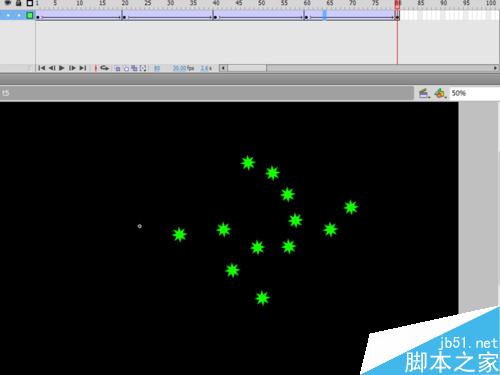The height and width of the screenshot is (375, 500).
Task: Select the keyframe at frame 40
Action: point(215,16)
